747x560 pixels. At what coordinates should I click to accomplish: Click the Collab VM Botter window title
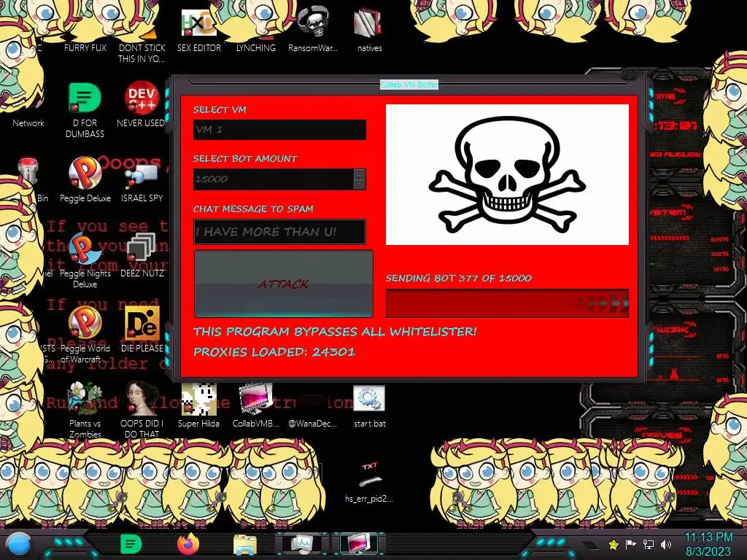(x=409, y=85)
